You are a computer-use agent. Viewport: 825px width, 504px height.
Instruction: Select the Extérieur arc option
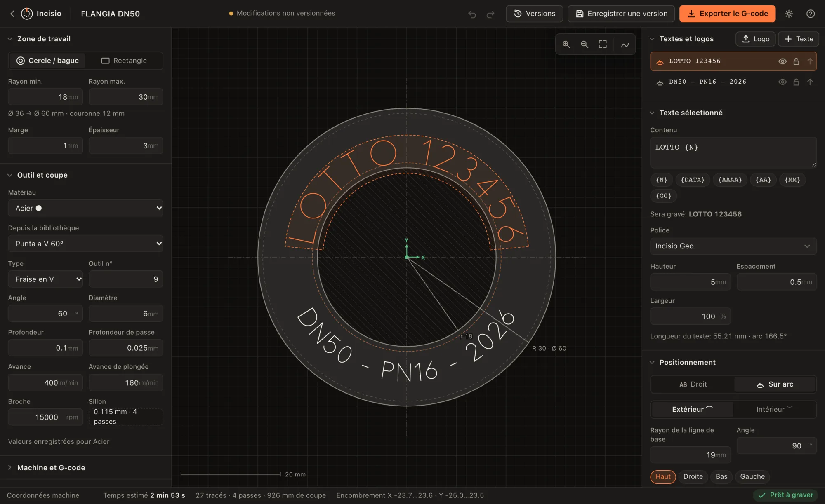click(692, 409)
